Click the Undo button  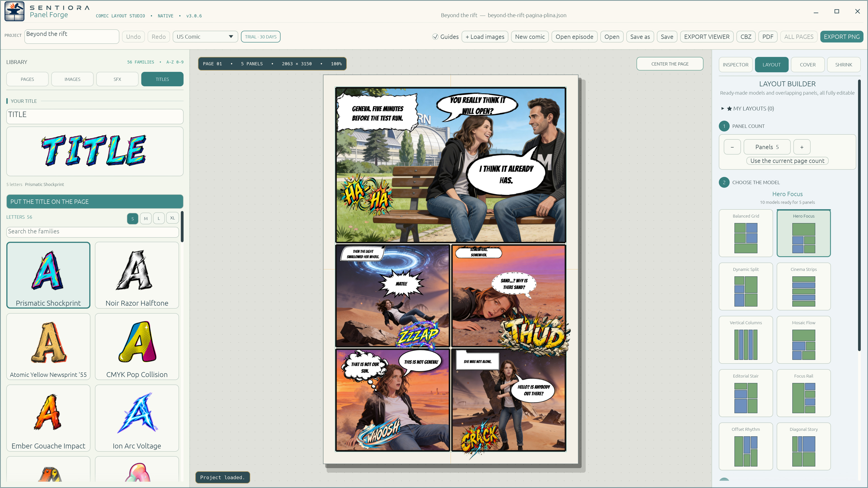(x=133, y=37)
